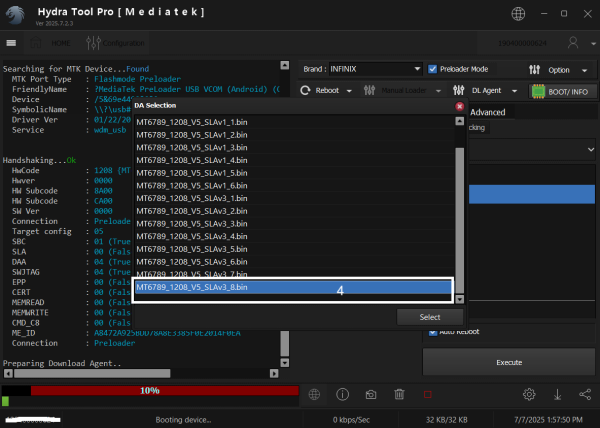Take a screenshot with camera icon
This screenshot has height=428, width=600.
pos(371,394)
